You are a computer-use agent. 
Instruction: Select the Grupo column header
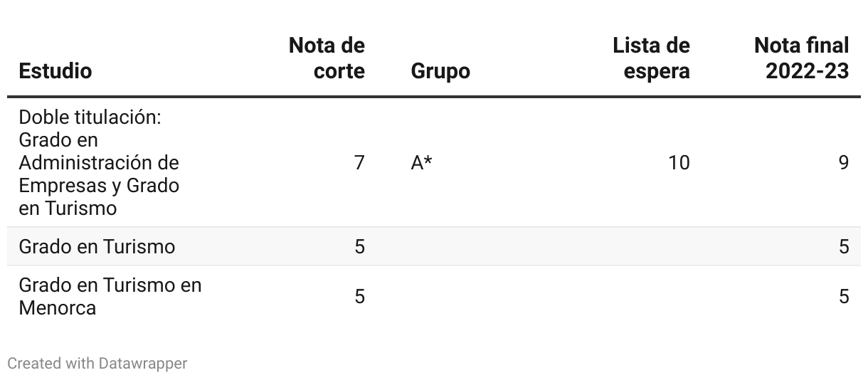click(x=440, y=71)
